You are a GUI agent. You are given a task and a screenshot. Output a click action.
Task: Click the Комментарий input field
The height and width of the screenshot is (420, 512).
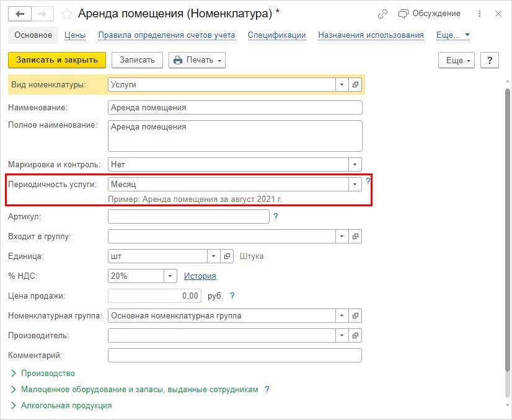click(x=235, y=356)
